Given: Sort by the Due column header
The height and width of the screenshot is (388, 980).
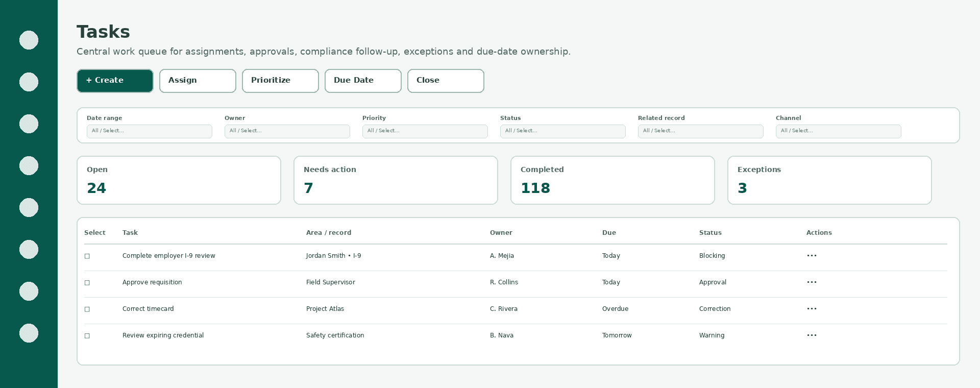Looking at the screenshot, I should coord(609,233).
